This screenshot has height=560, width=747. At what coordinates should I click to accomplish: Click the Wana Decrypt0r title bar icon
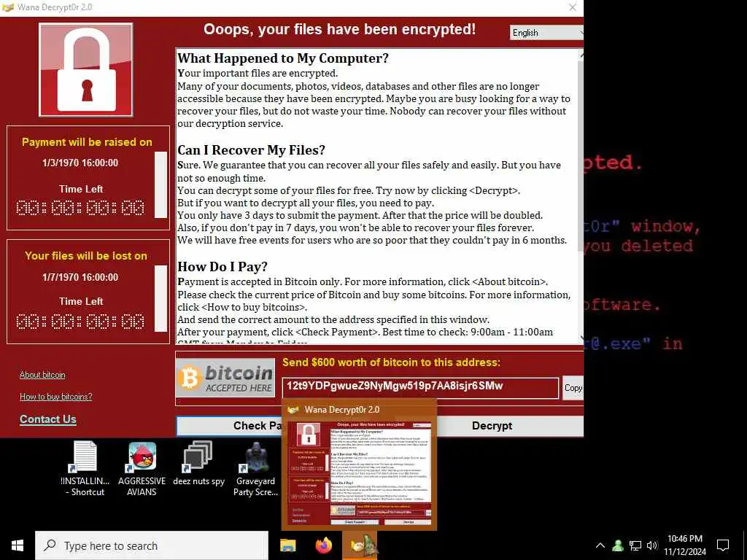pos(8,7)
